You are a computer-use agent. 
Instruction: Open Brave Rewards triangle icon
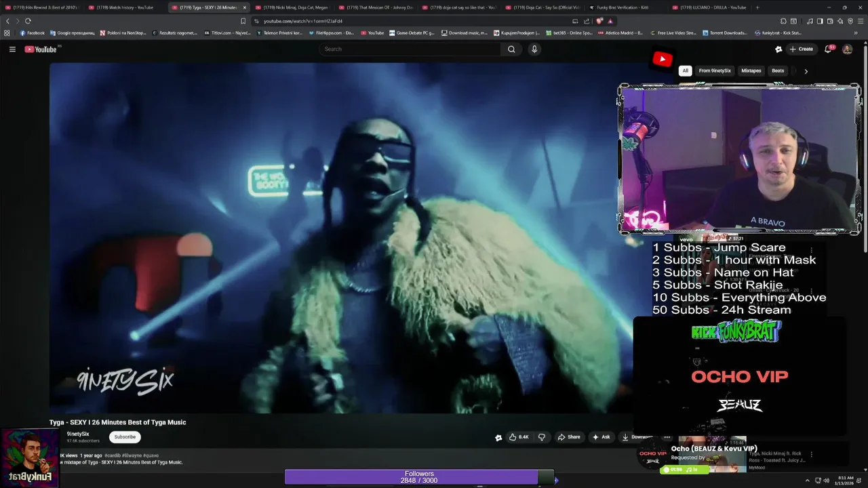click(610, 21)
